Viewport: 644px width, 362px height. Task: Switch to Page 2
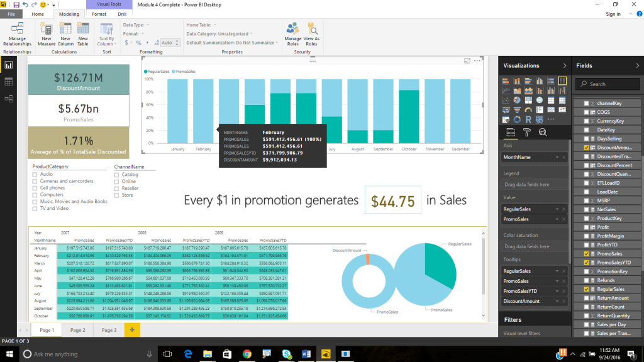pyautogui.click(x=77, y=329)
